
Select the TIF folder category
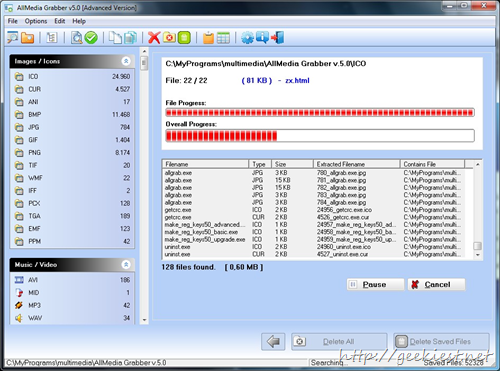[x=72, y=165]
